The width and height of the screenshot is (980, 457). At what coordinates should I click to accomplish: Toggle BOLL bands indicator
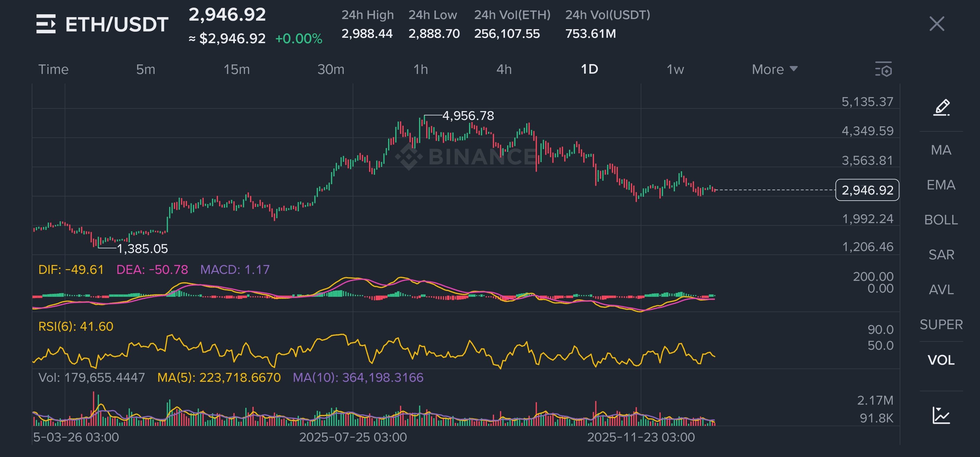[941, 220]
